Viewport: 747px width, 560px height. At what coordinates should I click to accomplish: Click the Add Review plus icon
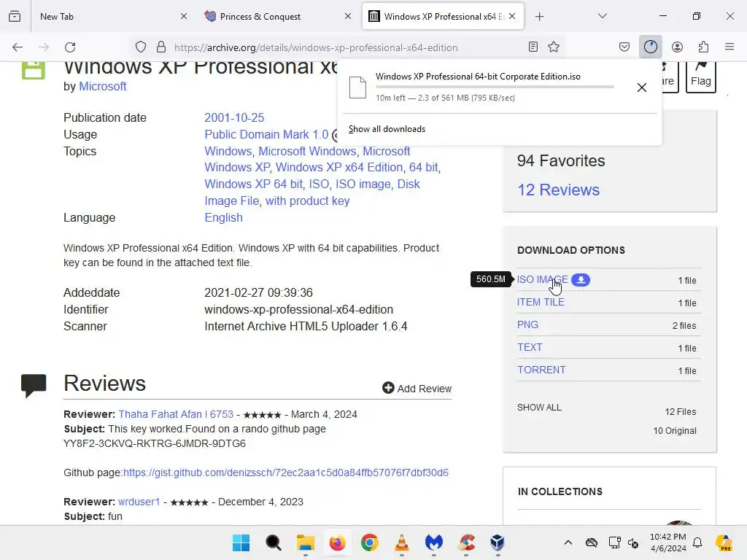pyautogui.click(x=388, y=388)
